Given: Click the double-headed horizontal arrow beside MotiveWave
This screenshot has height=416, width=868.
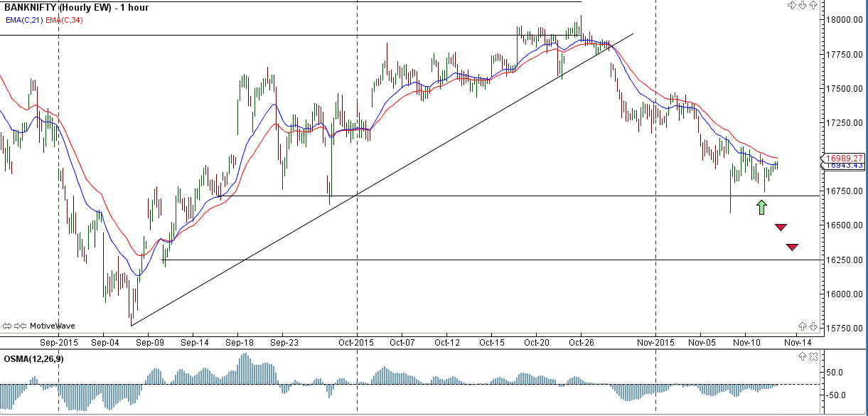Looking at the screenshot, I should (8, 326).
